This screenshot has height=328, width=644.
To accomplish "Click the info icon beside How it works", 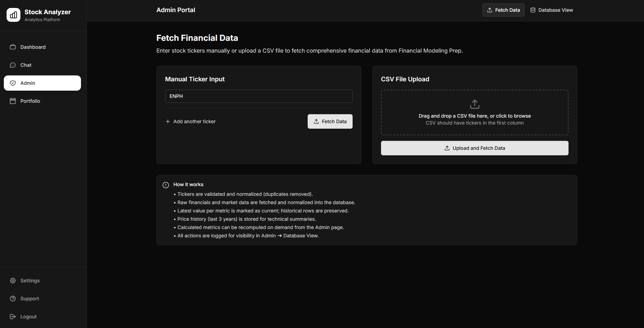I will (x=165, y=185).
